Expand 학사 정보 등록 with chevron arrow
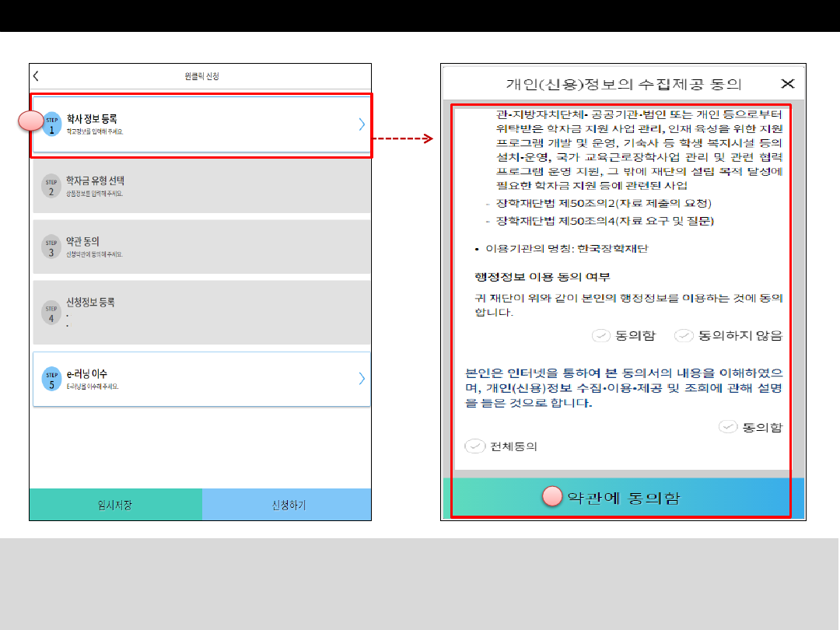This screenshot has height=630, width=840. [362, 124]
